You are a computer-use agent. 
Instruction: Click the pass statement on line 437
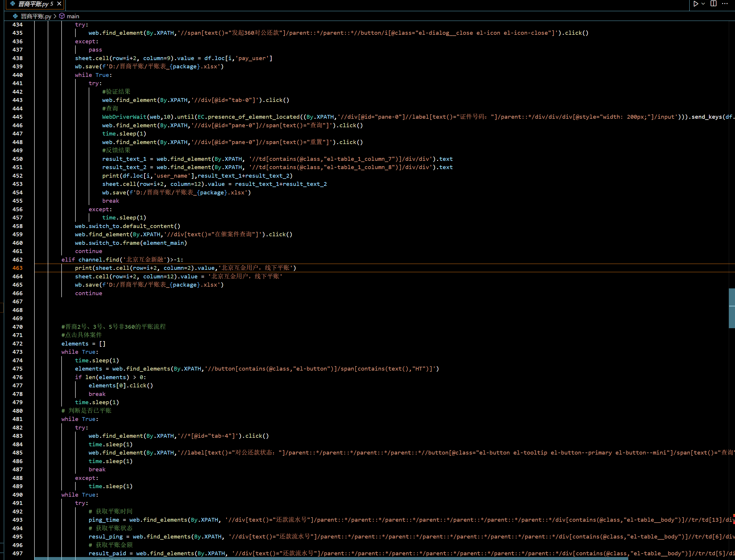[95, 50]
